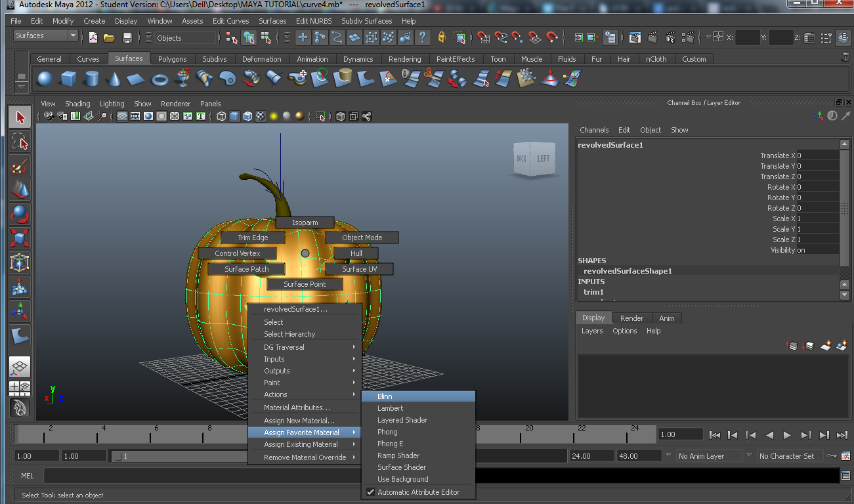
Task: Click Surface Patch marking menu button
Action: [246, 269]
